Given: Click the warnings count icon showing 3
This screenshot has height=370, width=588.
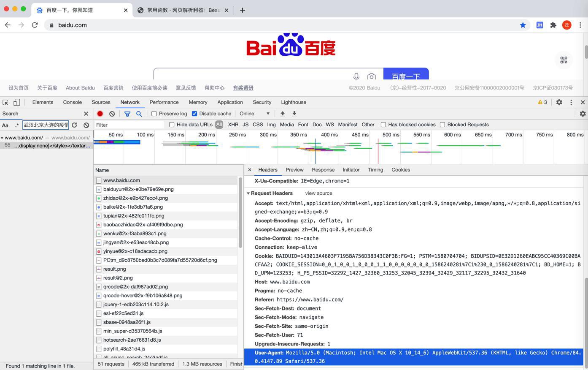Looking at the screenshot, I should coord(542,102).
